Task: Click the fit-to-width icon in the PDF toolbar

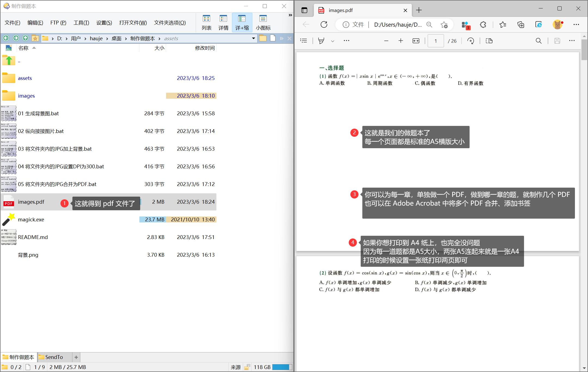Action: (416, 41)
